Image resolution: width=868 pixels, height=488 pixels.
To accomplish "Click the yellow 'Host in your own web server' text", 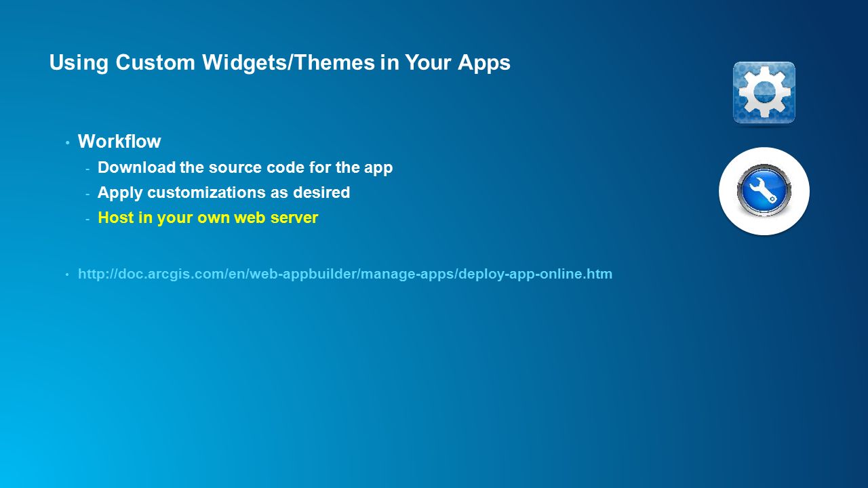I will [x=208, y=218].
